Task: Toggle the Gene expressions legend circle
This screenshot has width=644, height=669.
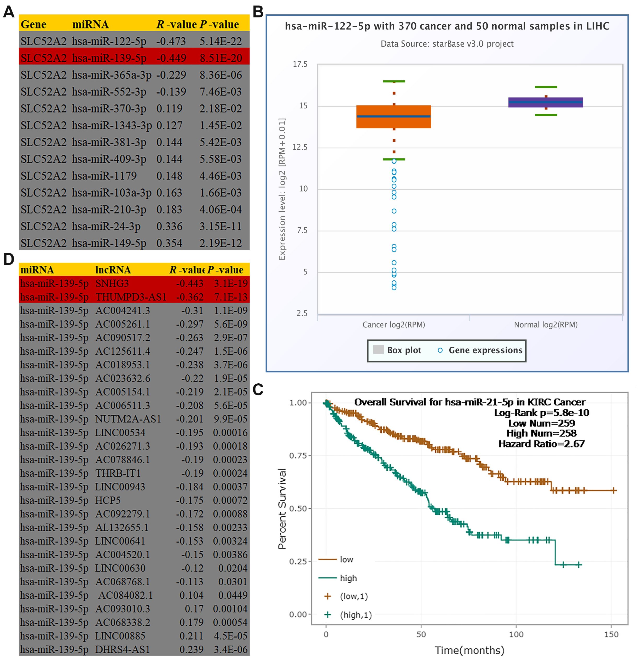Action: tap(440, 350)
